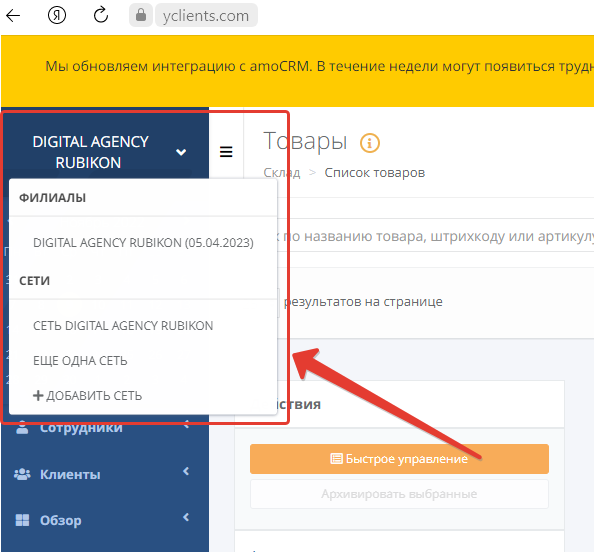Click the padlock site security icon
This screenshot has height=552, width=594.
[x=141, y=15]
